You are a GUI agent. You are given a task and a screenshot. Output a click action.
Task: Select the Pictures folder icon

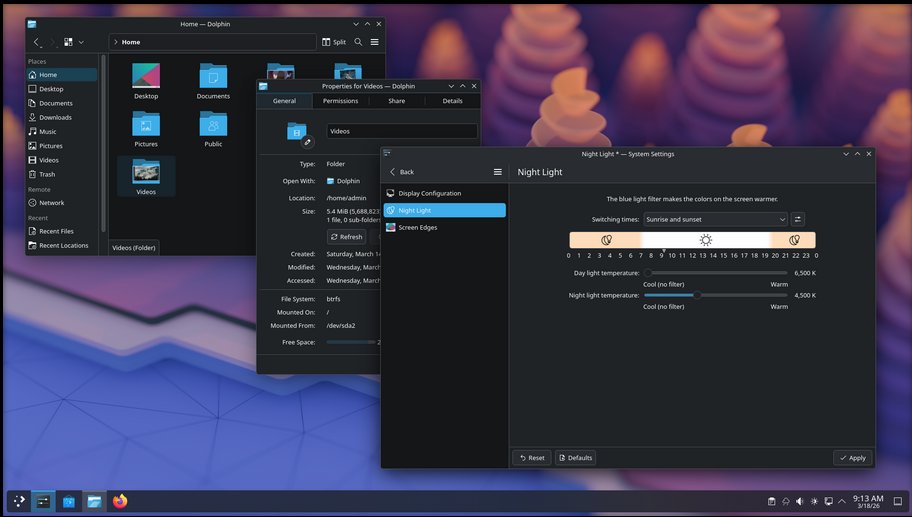click(146, 124)
